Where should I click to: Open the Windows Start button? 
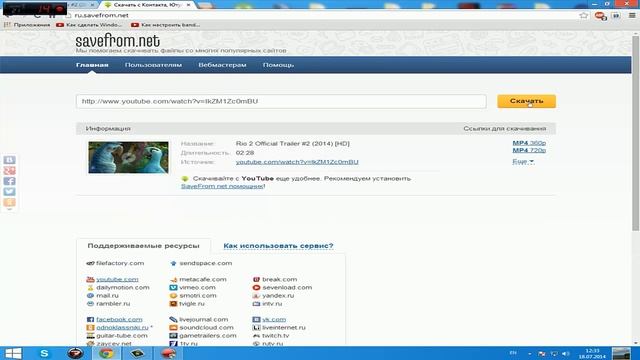(x=13, y=353)
